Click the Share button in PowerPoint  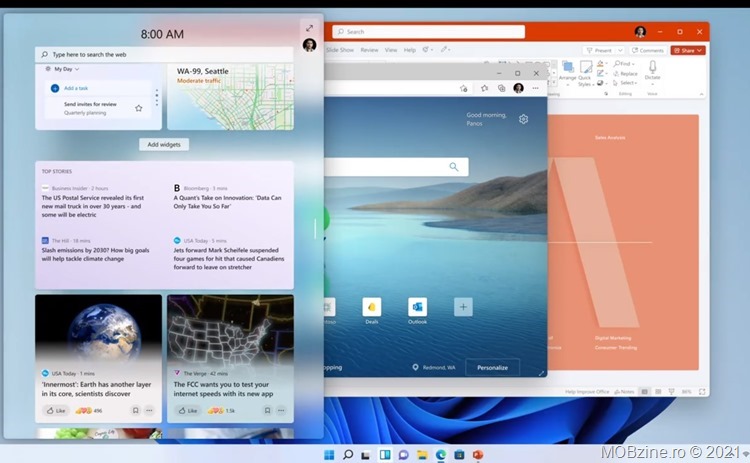click(688, 50)
